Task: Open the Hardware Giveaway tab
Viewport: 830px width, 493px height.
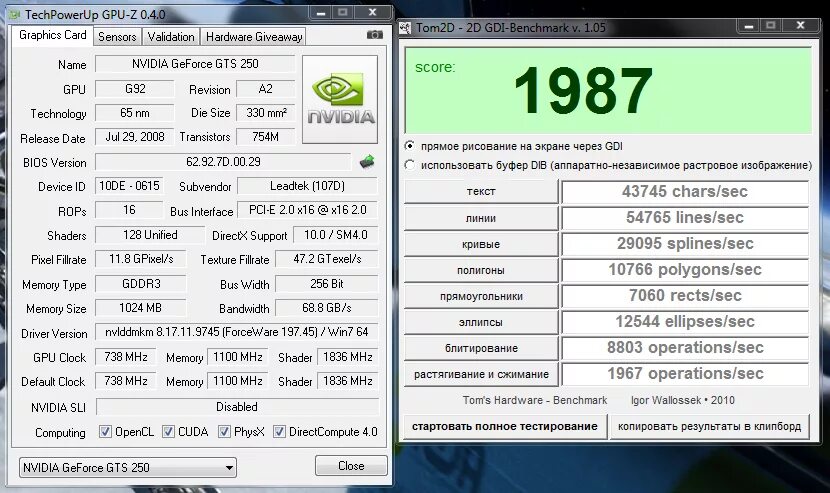Action: click(x=254, y=37)
